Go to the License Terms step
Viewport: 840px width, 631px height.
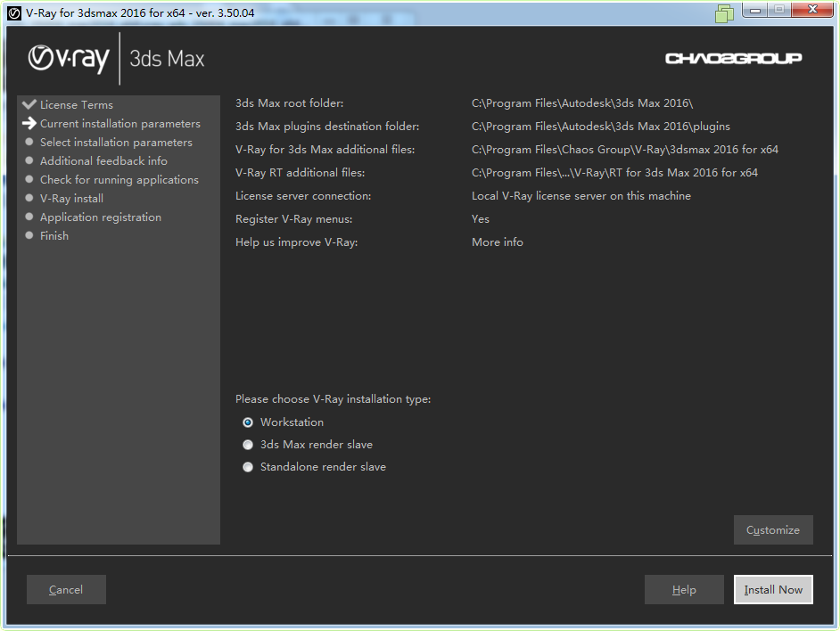[x=77, y=105]
